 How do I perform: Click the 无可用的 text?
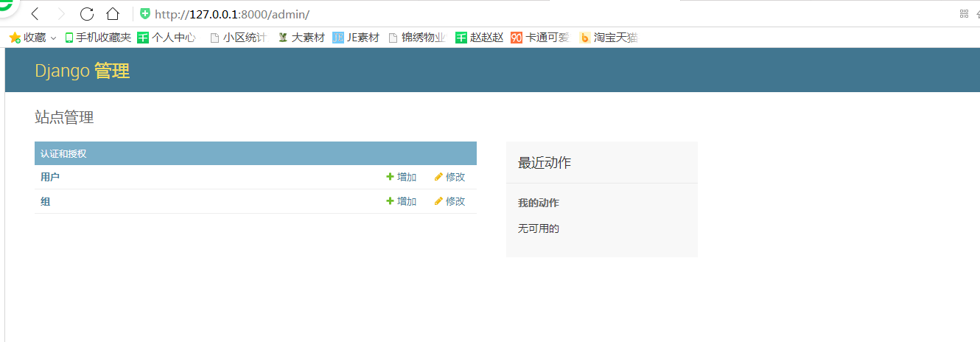pyautogui.click(x=539, y=228)
